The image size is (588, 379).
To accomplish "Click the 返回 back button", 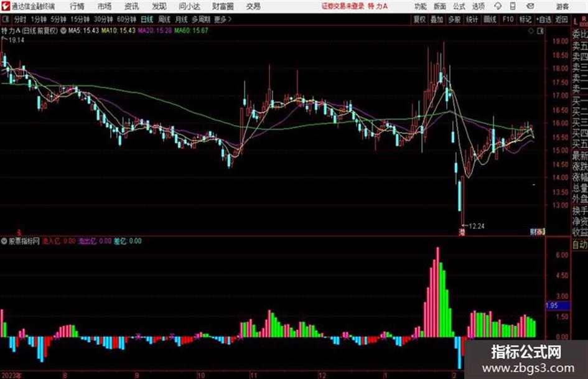I will click(x=562, y=19).
